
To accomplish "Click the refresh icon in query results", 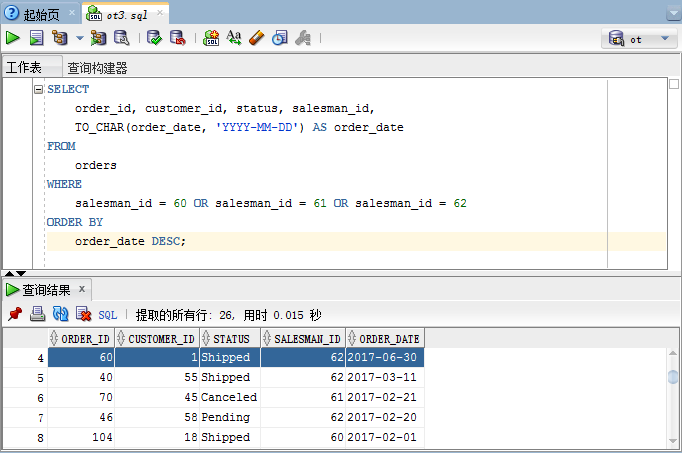I will [x=60, y=314].
